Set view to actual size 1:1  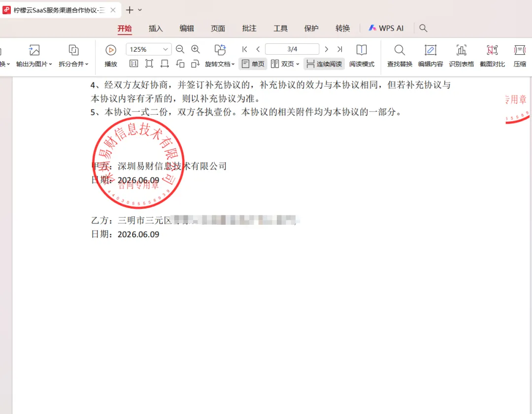coord(133,64)
